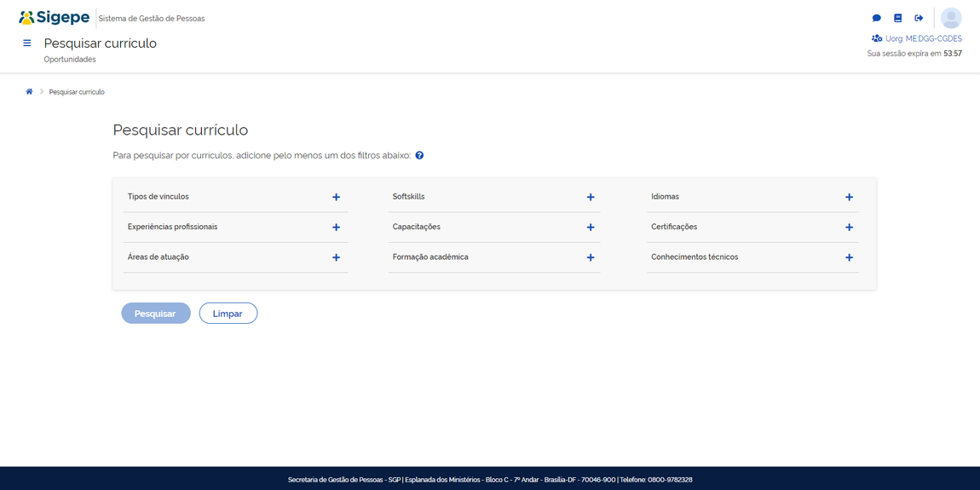Expand the Tipos de vínculos filter

pos(336,198)
